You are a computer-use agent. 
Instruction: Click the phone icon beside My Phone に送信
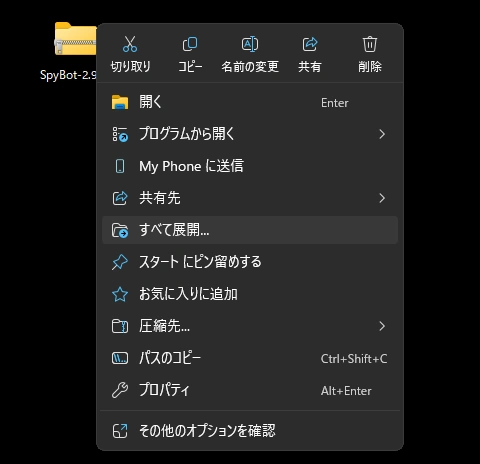pos(120,166)
